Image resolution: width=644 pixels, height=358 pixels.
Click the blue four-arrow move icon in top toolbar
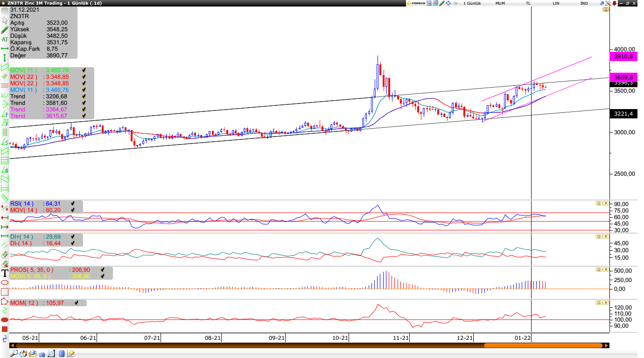[448, 3]
